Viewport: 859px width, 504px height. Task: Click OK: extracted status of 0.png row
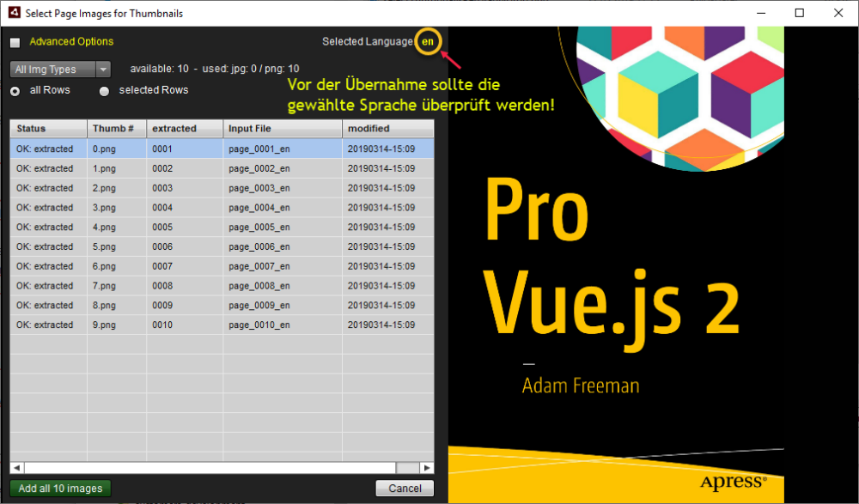pos(48,149)
